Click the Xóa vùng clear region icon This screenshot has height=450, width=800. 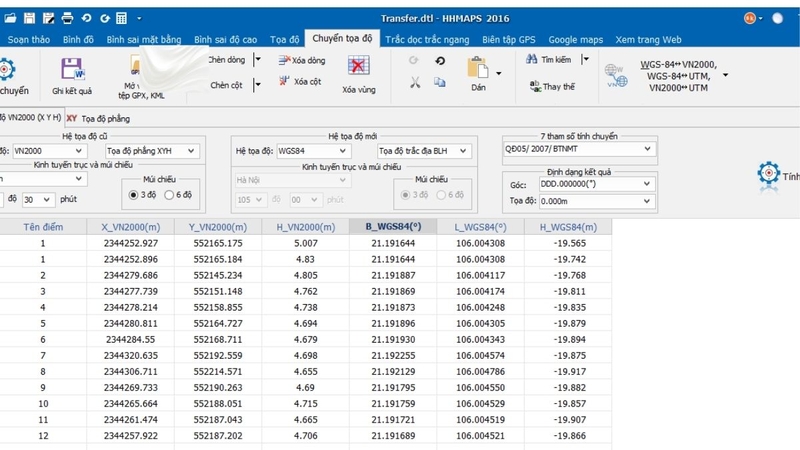tap(359, 66)
